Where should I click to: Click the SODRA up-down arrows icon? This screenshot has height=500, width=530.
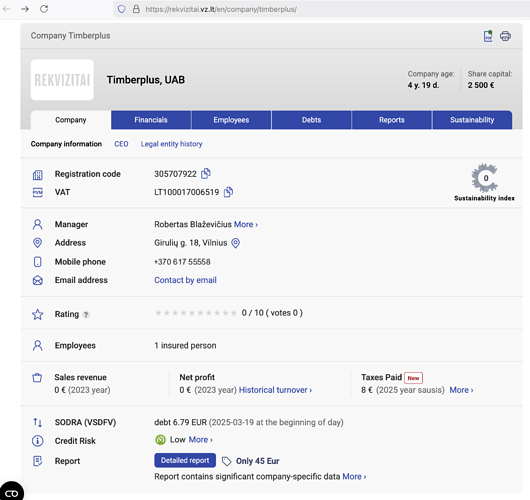click(x=38, y=423)
